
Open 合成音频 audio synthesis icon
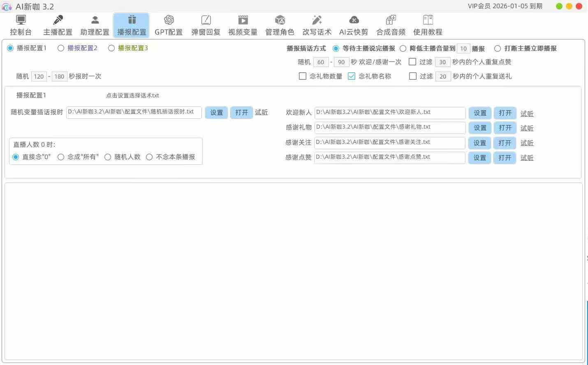tap(391, 20)
